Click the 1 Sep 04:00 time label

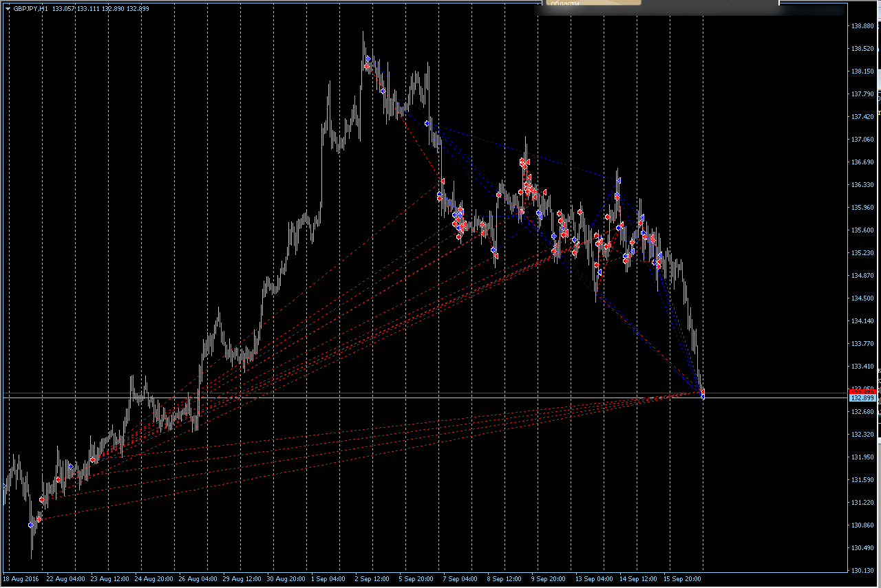[330, 579]
